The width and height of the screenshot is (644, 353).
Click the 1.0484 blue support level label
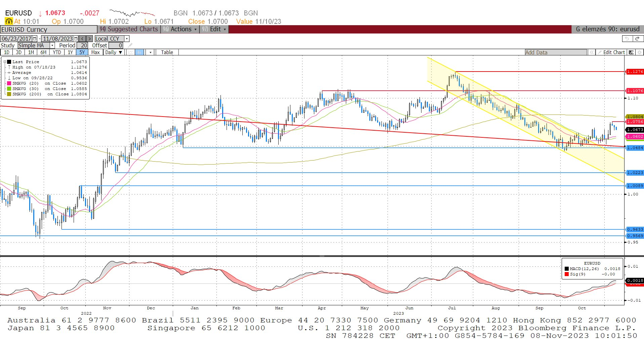click(x=635, y=148)
